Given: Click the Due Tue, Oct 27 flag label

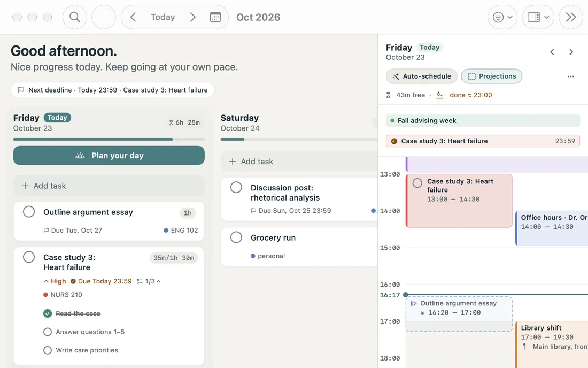Looking at the screenshot, I should (73, 231).
